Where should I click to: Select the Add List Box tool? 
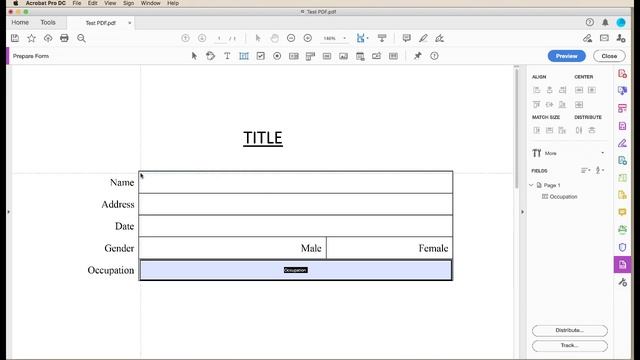[294, 56]
